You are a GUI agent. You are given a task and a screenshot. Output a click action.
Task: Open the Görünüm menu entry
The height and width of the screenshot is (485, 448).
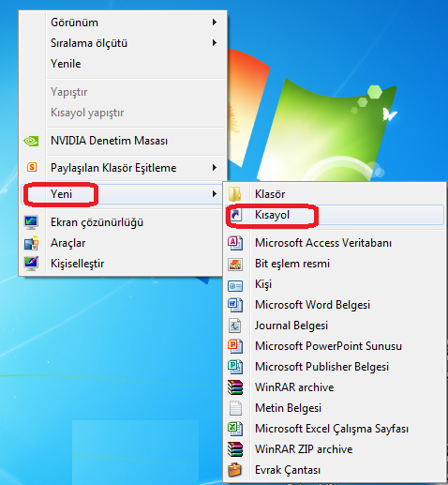(x=123, y=23)
